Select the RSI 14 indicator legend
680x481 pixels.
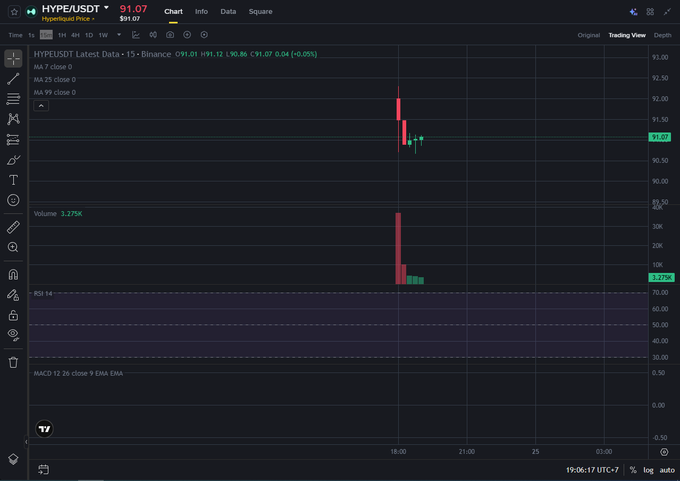(x=43, y=294)
